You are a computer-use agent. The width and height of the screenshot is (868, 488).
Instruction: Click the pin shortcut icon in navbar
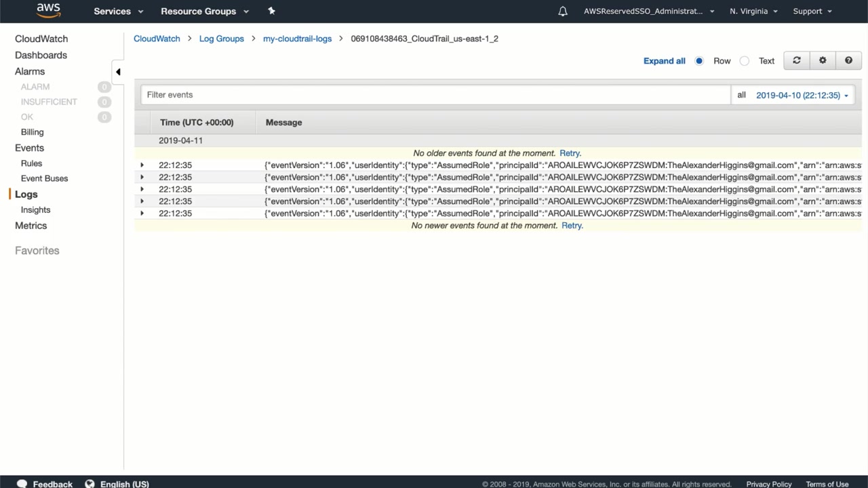click(x=272, y=11)
